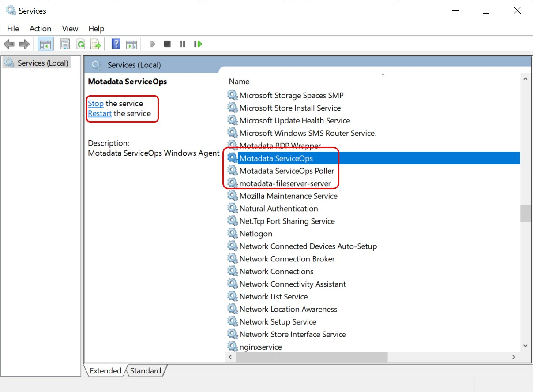533x392 pixels.
Task: Click horizontal scrollbar left arrow
Action: click(x=230, y=357)
